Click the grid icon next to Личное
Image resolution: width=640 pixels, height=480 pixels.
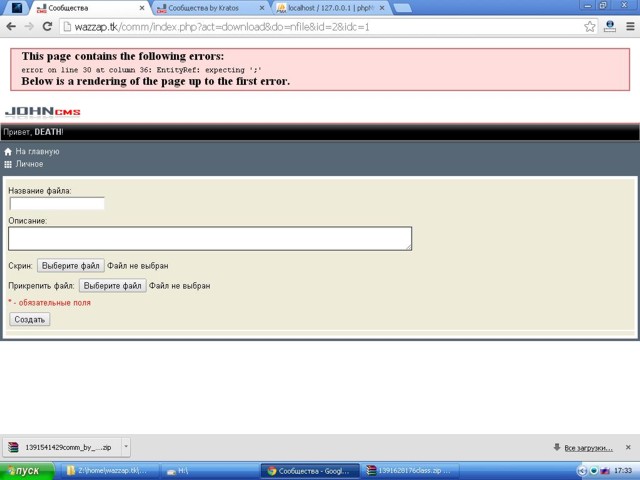[x=8, y=164]
